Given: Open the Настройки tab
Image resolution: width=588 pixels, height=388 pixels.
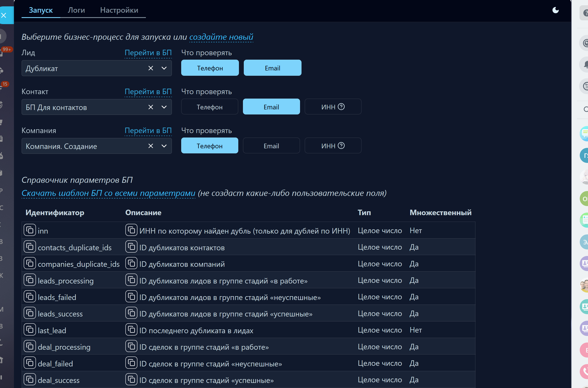Looking at the screenshot, I should tap(119, 10).
